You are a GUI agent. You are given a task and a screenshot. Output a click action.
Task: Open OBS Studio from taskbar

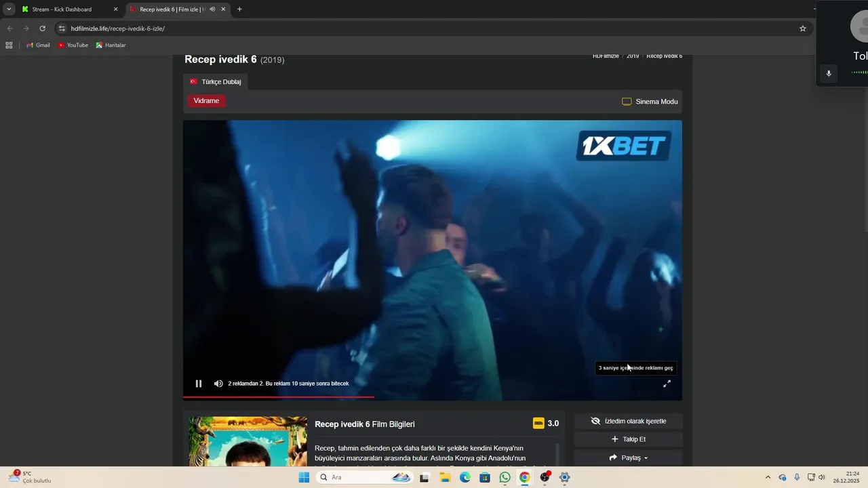[545, 477]
